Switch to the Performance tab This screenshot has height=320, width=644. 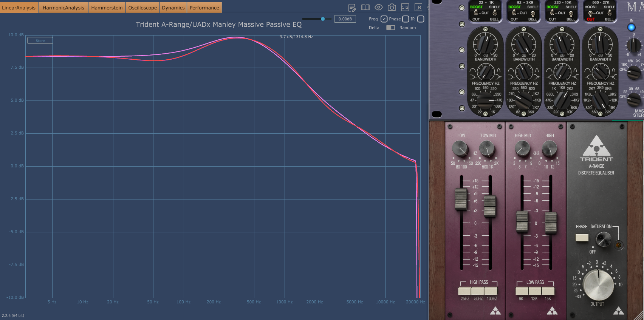pyautogui.click(x=204, y=8)
